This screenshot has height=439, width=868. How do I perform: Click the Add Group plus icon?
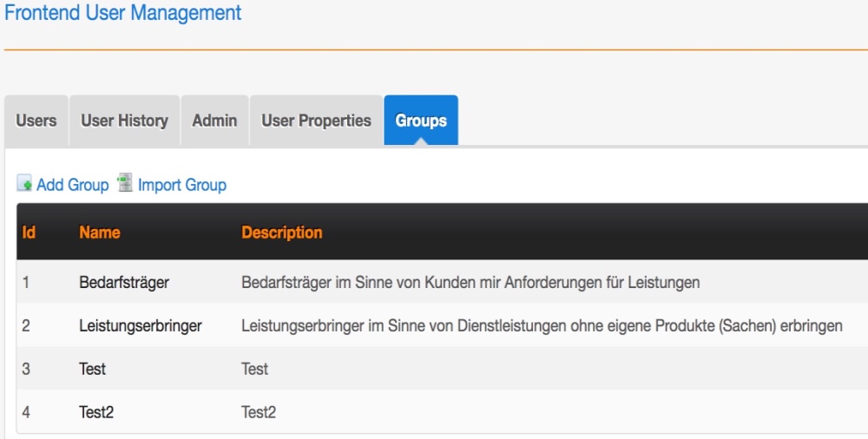pos(24,185)
